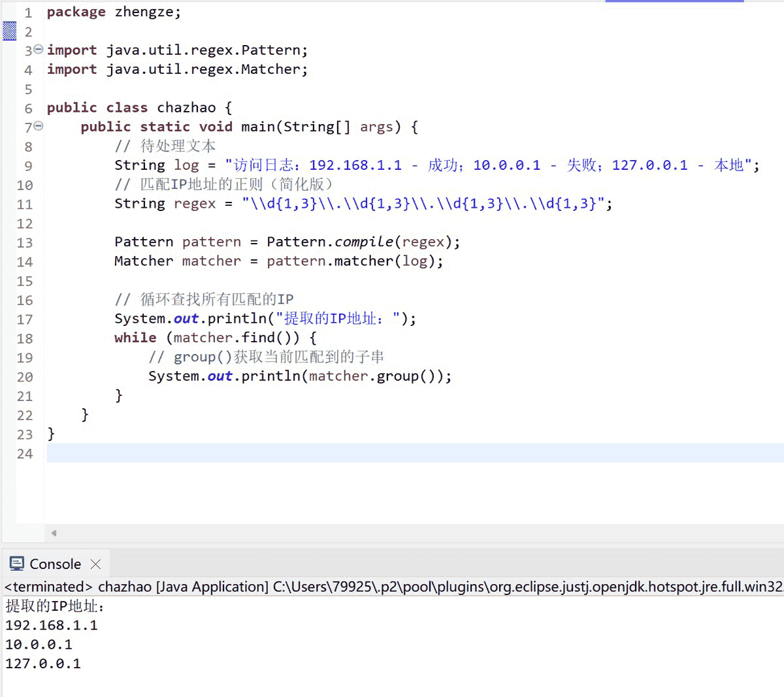Click the log string literal on line 9

pyautogui.click(x=488, y=165)
